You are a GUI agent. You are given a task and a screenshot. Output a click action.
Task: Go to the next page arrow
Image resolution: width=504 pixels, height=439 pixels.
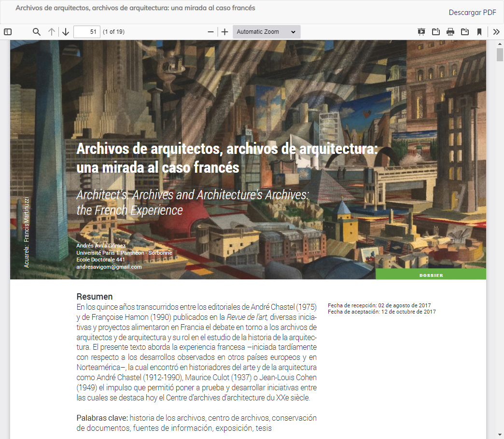click(x=66, y=32)
